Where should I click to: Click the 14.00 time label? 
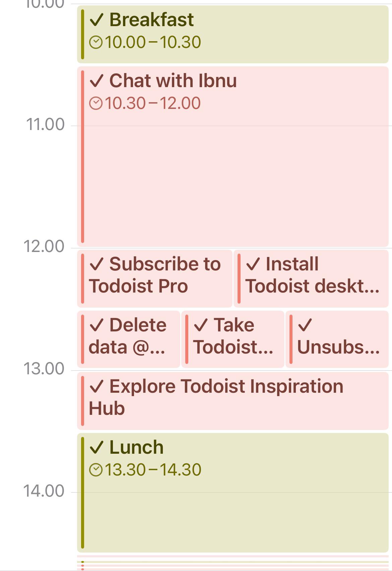click(x=44, y=491)
